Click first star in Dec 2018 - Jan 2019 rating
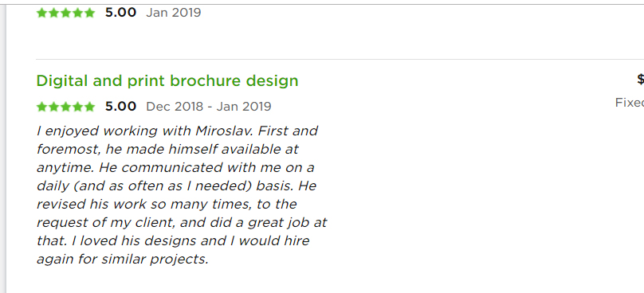This screenshot has width=644, height=293. 41,107
